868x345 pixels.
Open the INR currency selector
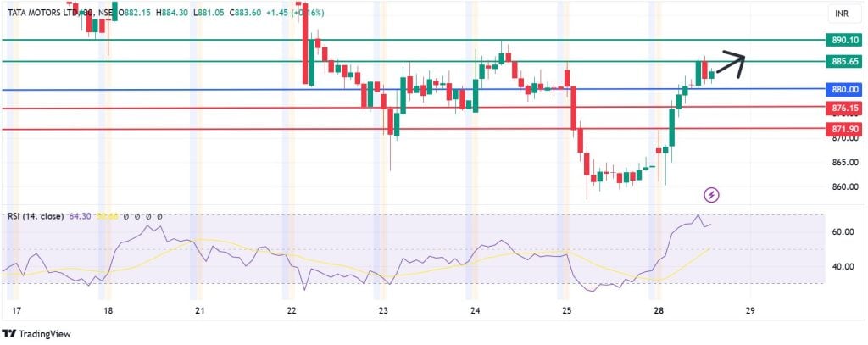(844, 14)
